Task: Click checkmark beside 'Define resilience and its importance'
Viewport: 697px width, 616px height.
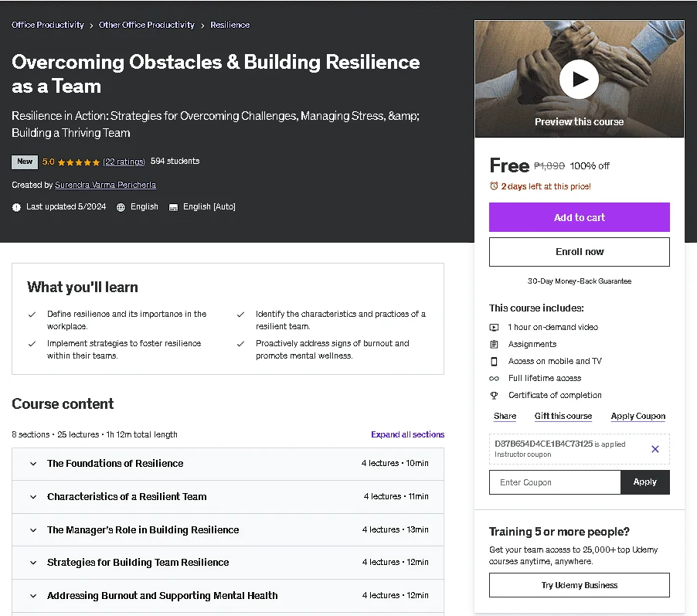Action: [32, 315]
